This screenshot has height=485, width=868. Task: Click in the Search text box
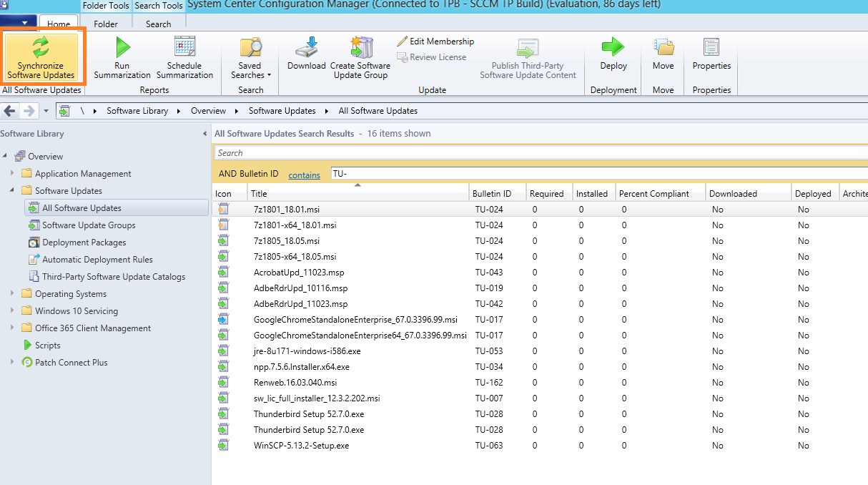536,152
